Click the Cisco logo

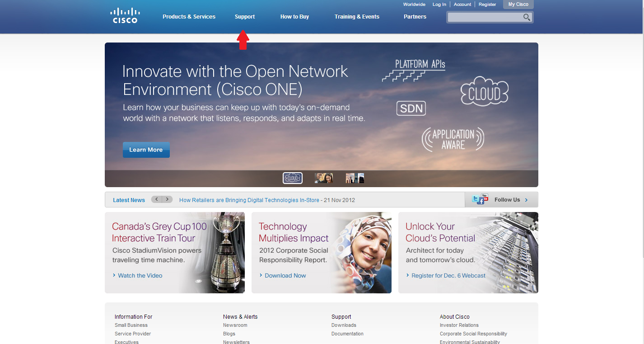click(125, 15)
